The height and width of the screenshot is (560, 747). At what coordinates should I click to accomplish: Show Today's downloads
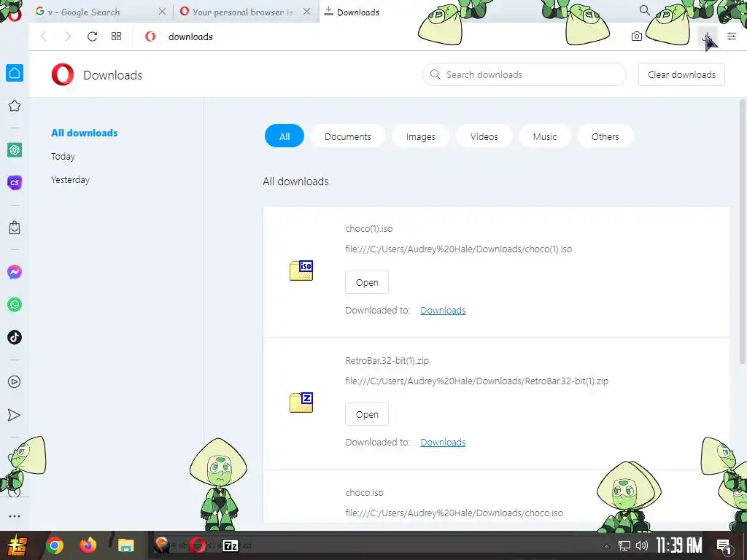point(63,156)
